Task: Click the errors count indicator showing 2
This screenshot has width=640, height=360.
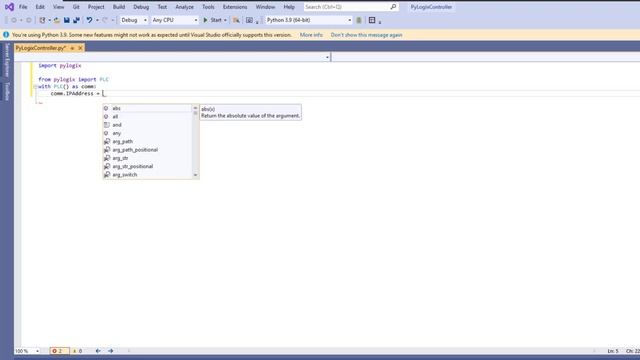Action: [59, 351]
